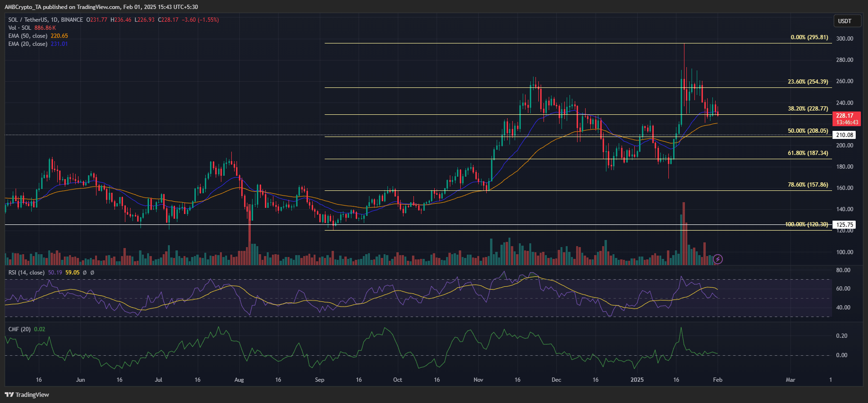
Task: Click the Aug label on time axis
Action: point(239,380)
